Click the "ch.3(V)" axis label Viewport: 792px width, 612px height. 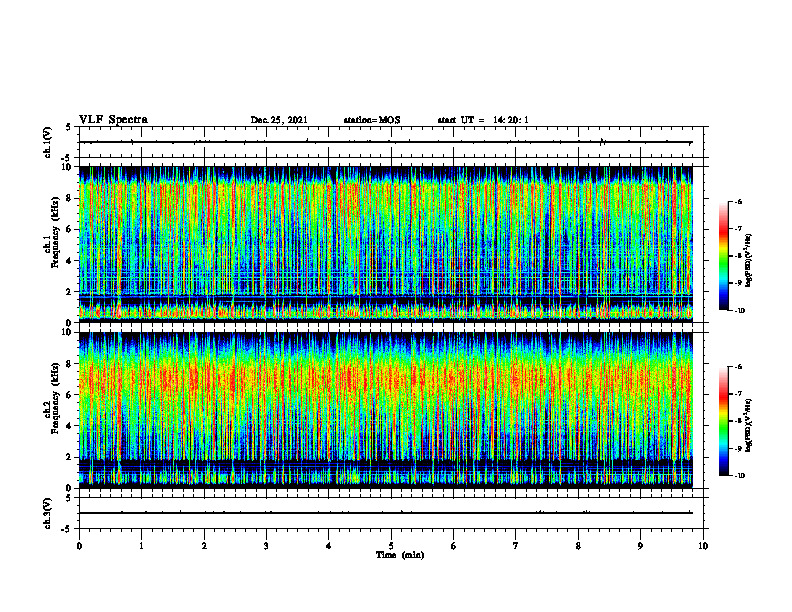[47, 514]
